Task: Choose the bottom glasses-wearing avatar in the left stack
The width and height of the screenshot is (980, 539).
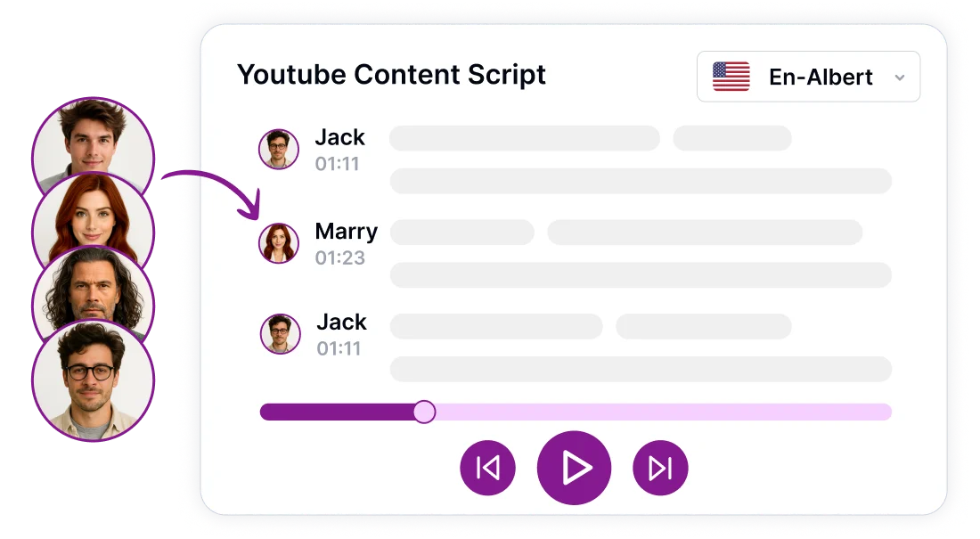Action: point(93,379)
